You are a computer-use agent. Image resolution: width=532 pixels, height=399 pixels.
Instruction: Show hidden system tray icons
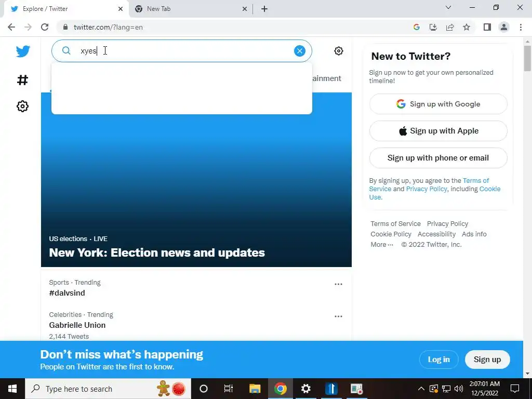(421, 389)
